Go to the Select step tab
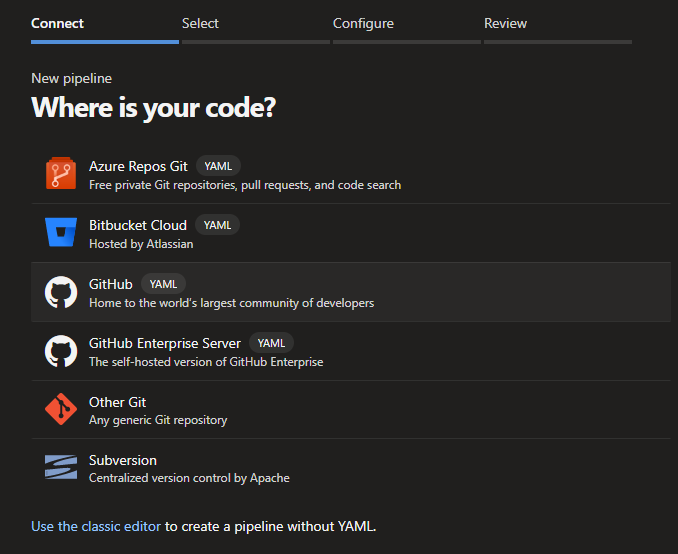The width and height of the screenshot is (678, 554). [200, 23]
